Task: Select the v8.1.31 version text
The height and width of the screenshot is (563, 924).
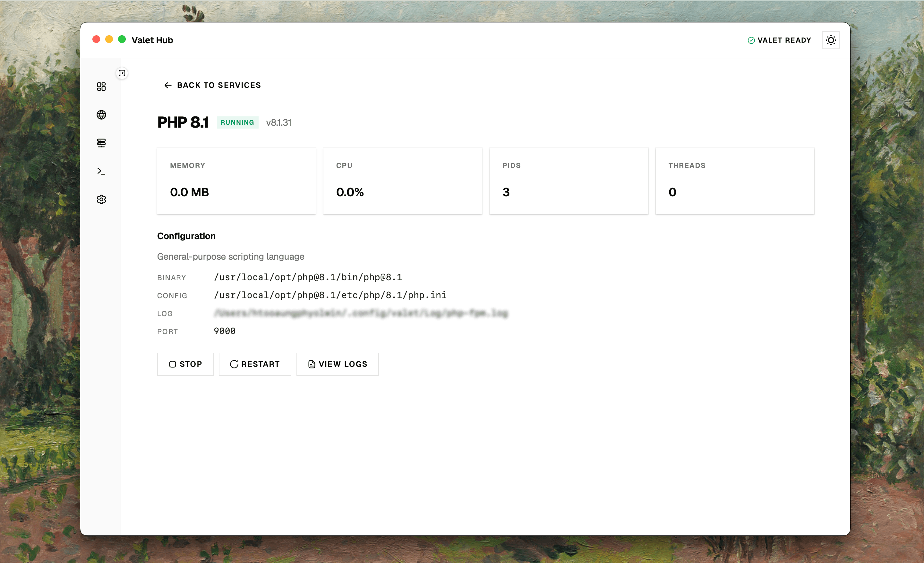Action: click(x=278, y=122)
